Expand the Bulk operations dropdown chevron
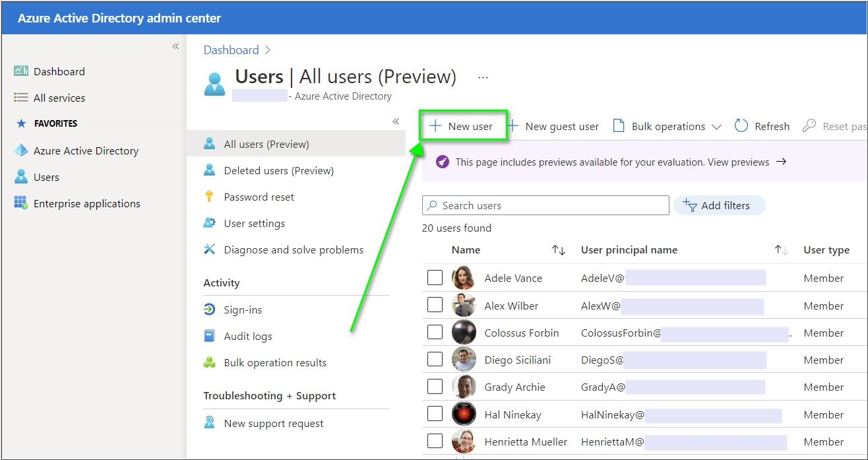868x460 pixels. [x=716, y=127]
